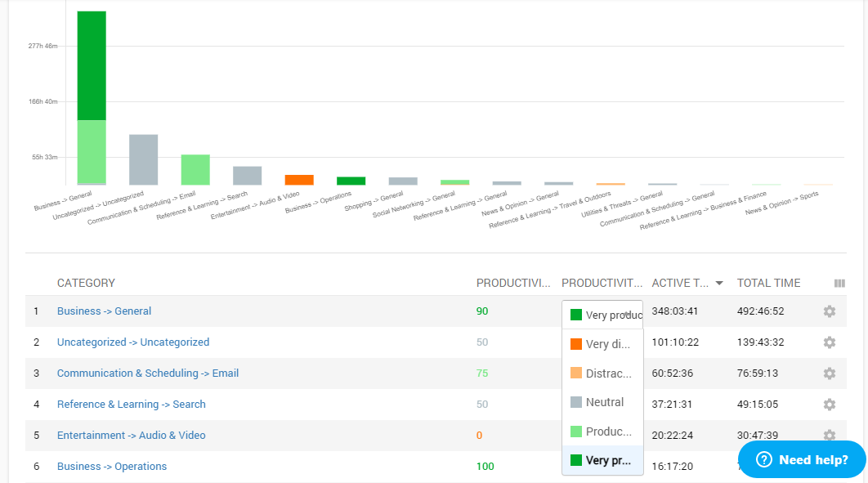Click the orange square beside Very distracting
The image size is (868, 483).
click(575, 343)
